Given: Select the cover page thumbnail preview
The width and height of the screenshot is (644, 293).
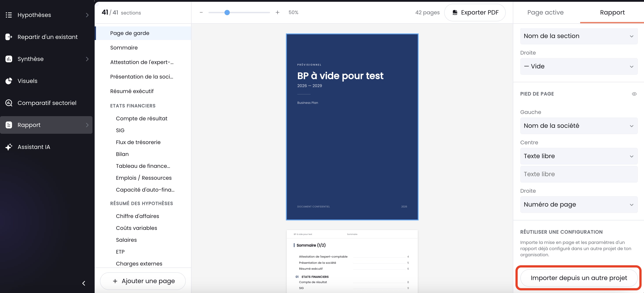Looking at the screenshot, I should tap(352, 127).
